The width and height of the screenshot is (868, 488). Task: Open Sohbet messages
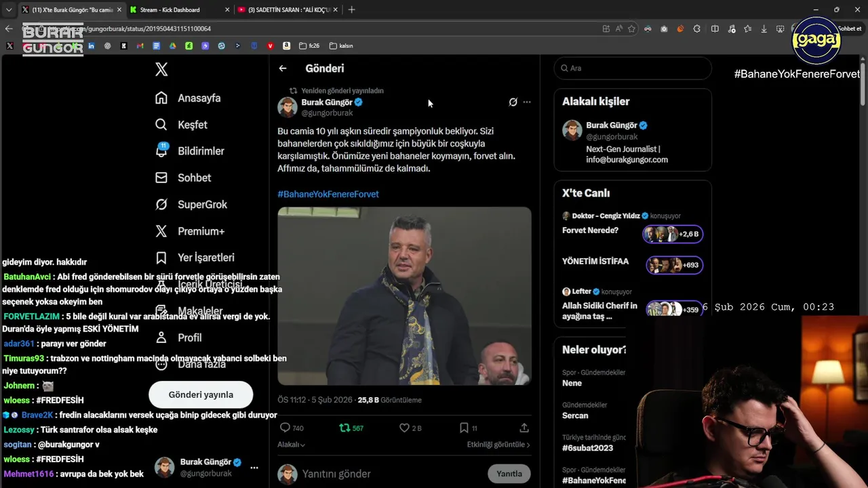[183, 178]
